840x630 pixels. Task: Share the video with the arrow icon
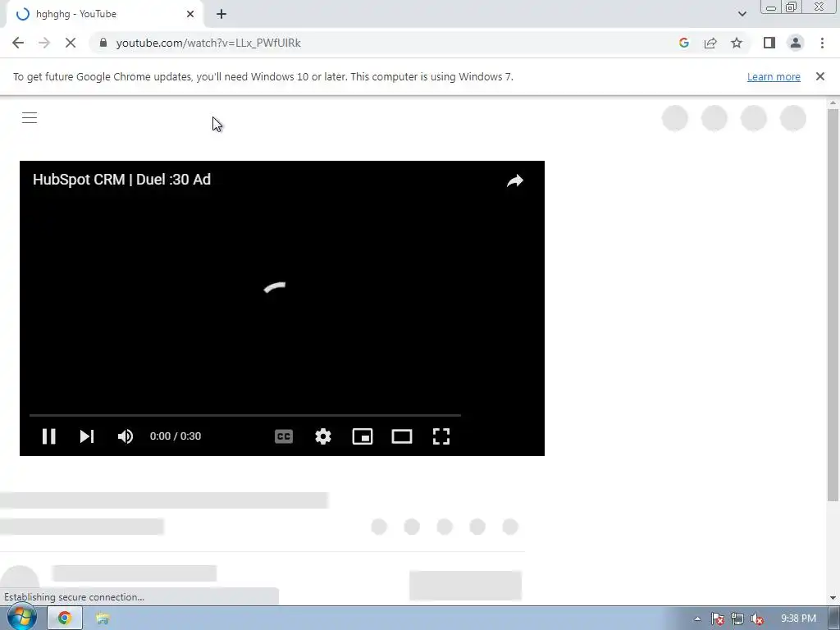pyautogui.click(x=515, y=180)
